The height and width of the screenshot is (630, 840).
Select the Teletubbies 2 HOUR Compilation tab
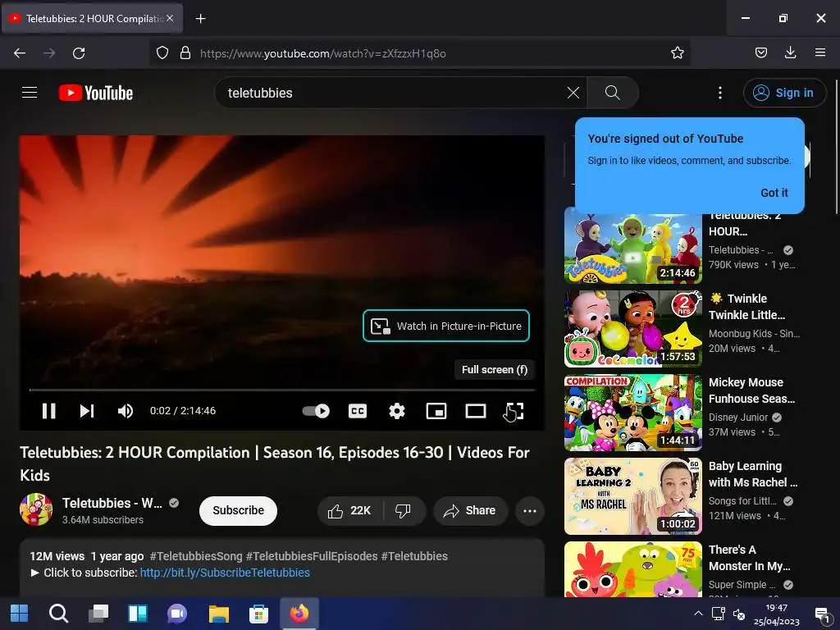point(92,18)
